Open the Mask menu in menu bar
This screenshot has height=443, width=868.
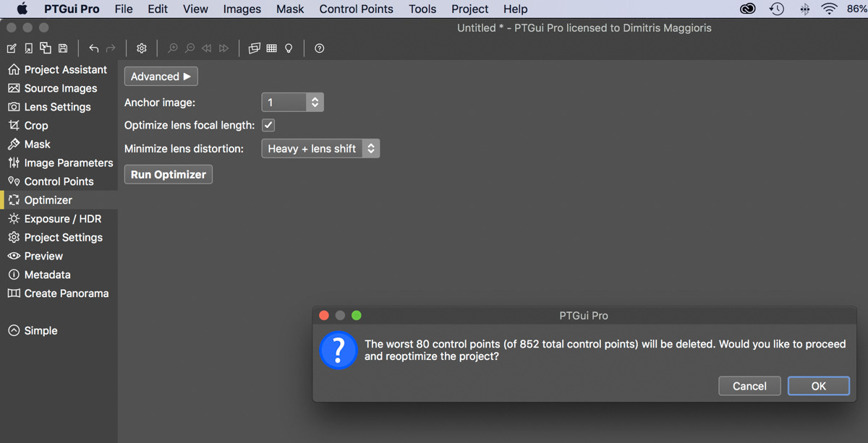(x=290, y=9)
